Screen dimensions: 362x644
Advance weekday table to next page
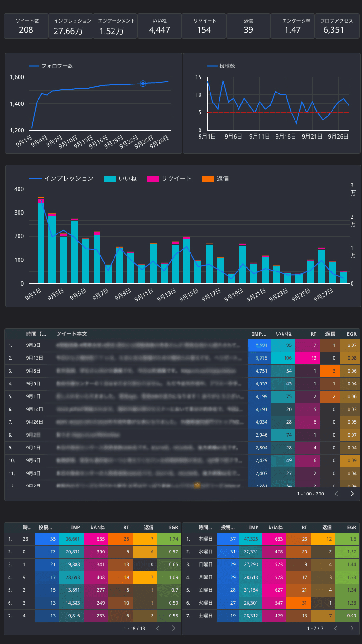coord(352,628)
